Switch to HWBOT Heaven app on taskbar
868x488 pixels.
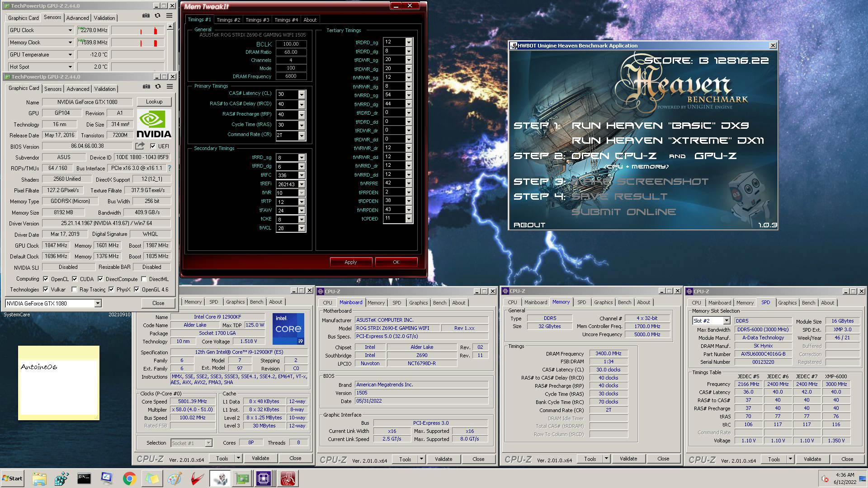click(x=220, y=479)
